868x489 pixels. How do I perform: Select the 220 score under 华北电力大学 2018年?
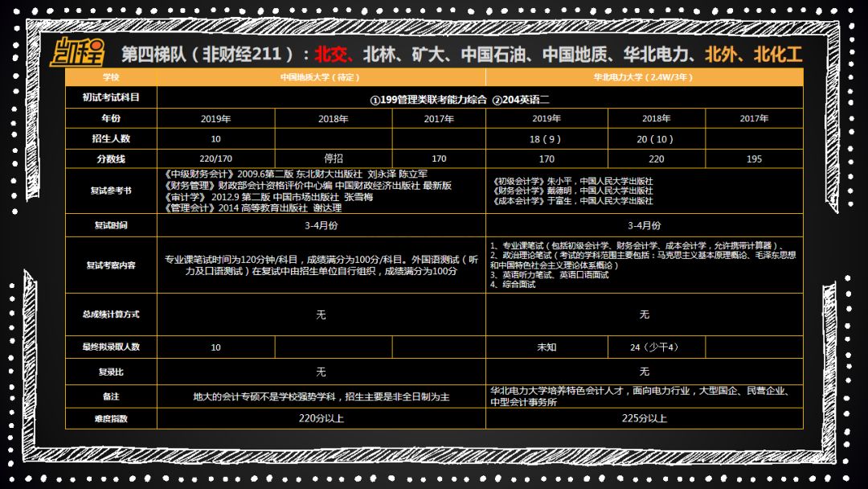click(657, 159)
